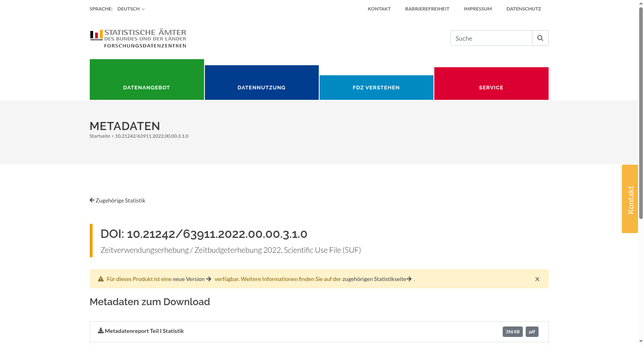The height and width of the screenshot is (345, 644).
Task: Open the Datenschutz link
Action: 524,9
